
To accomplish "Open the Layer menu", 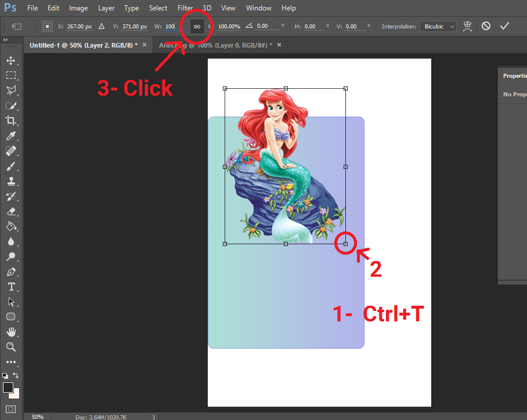I will coord(106,8).
